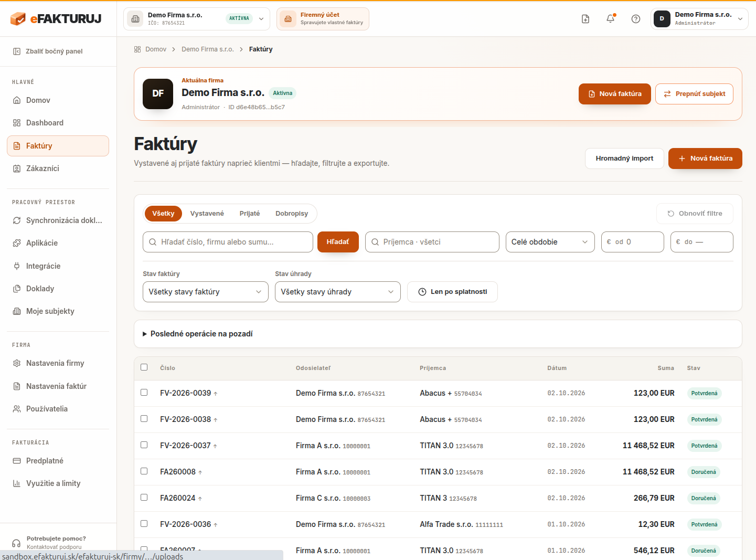
Task: Select the checkbox for invoice FV-2026-0037
Action: [x=144, y=445]
